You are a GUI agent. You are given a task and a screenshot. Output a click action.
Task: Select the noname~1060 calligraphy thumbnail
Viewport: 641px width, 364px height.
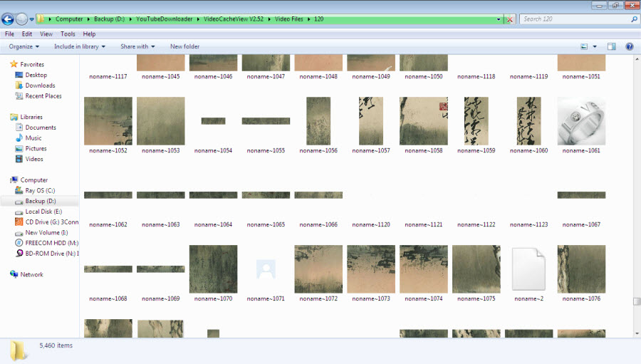click(x=528, y=121)
